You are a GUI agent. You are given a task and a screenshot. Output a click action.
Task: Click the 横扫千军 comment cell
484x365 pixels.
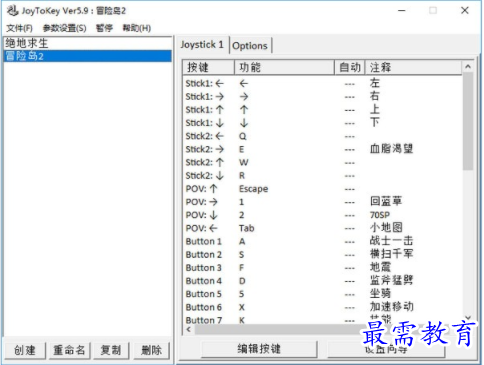[x=391, y=254]
